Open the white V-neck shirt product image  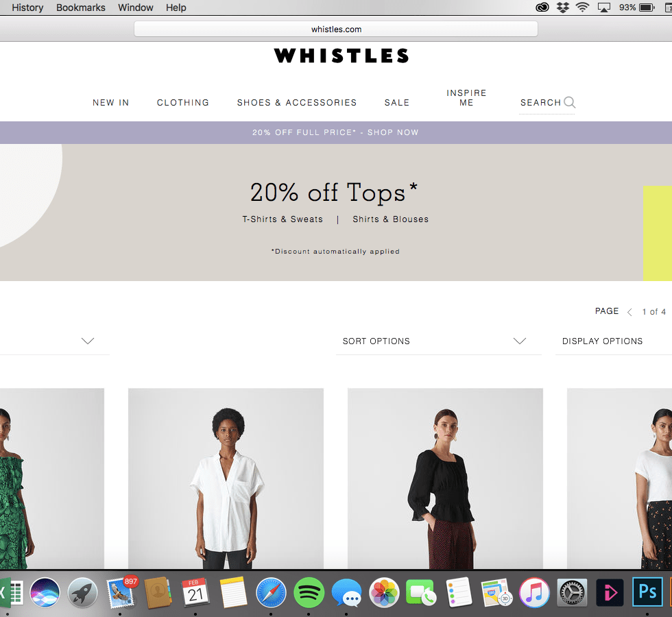point(226,479)
